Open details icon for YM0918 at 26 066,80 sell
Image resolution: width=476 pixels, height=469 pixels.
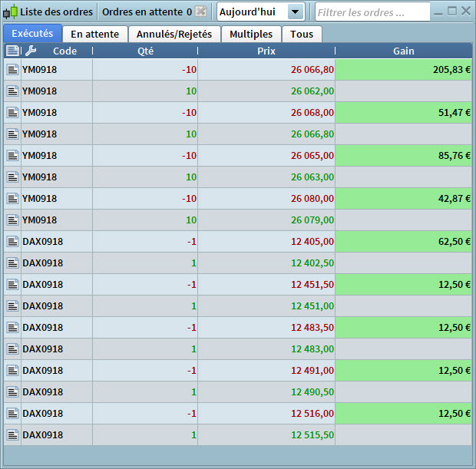click(x=12, y=70)
